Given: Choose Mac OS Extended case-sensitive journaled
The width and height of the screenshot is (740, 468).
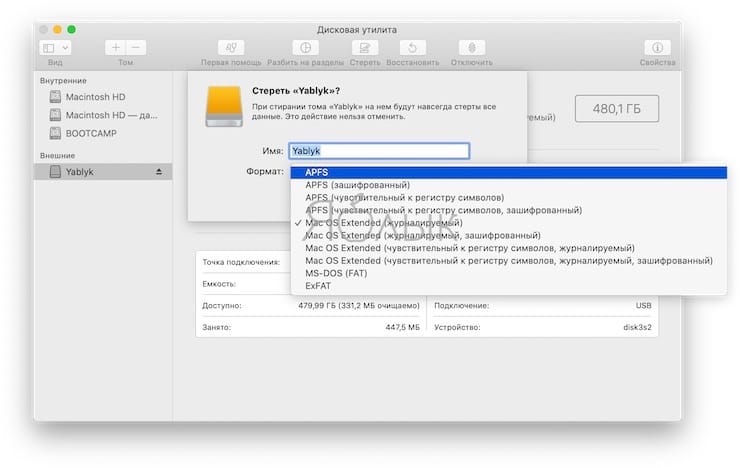Looking at the screenshot, I should (x=509, y=248).
